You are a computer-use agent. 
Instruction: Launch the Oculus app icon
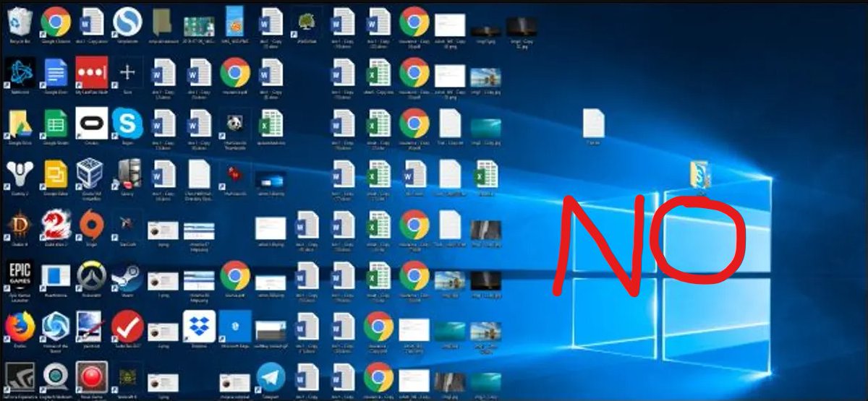(91, 124)
